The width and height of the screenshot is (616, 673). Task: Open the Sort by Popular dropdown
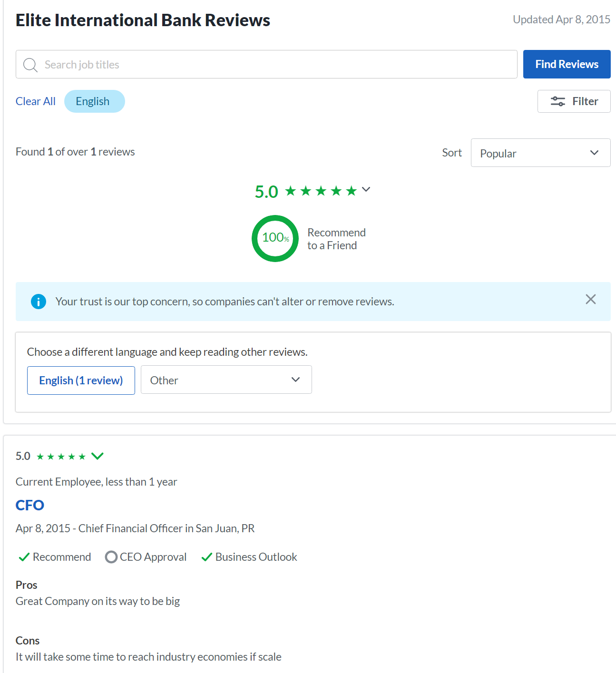[540, 153]
